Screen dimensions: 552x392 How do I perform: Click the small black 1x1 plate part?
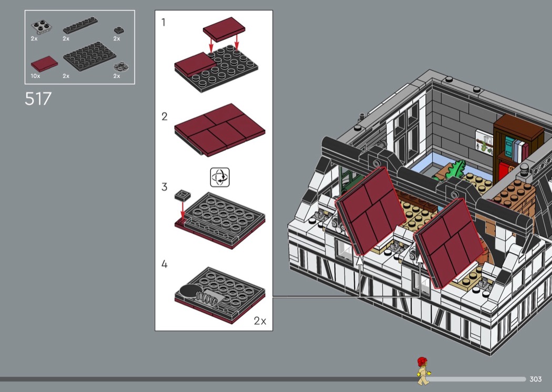point(118,30)
